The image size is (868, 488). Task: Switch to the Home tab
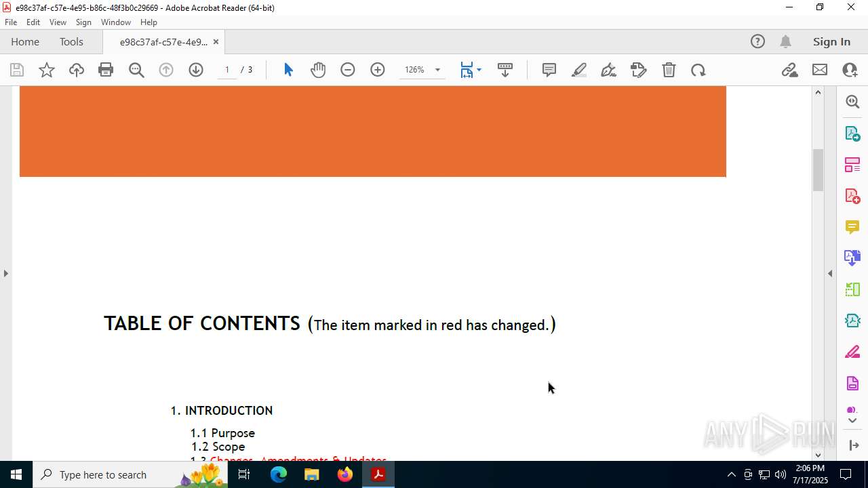(x=25, y=41)
